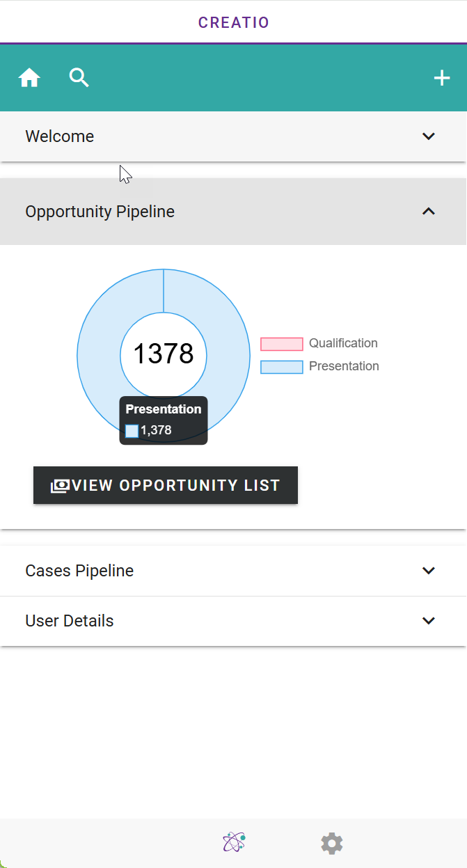Click View Opportunity List button
The width and height of the screenshot is (467, 868).
click(166, 485)
